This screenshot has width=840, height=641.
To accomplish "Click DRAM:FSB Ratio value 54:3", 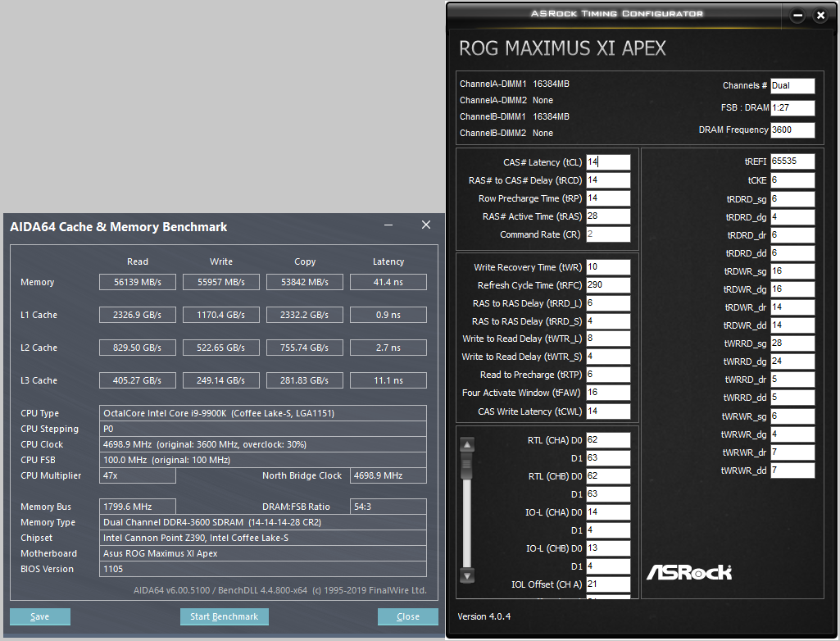I will click(388, 507).
